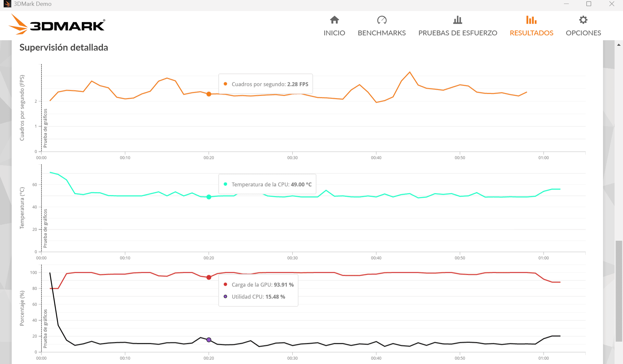Click the cyan CPU temperature data point

pyautogui.click(x=209, y=197)
